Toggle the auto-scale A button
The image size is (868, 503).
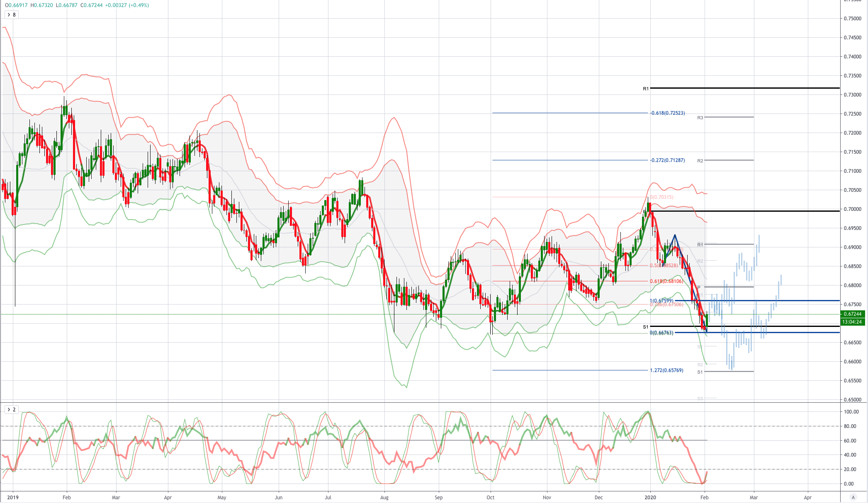pos(853,497)
